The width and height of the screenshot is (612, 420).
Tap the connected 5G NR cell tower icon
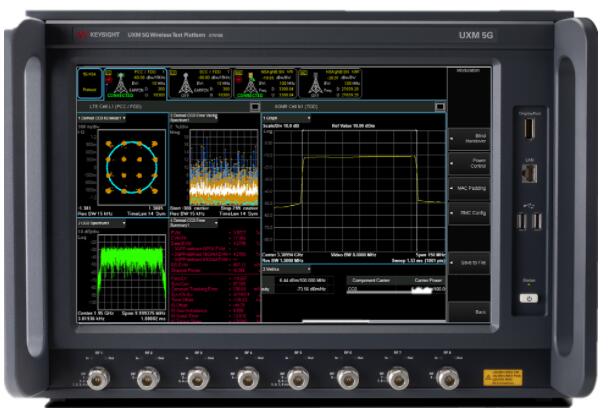tap(251, 83)
